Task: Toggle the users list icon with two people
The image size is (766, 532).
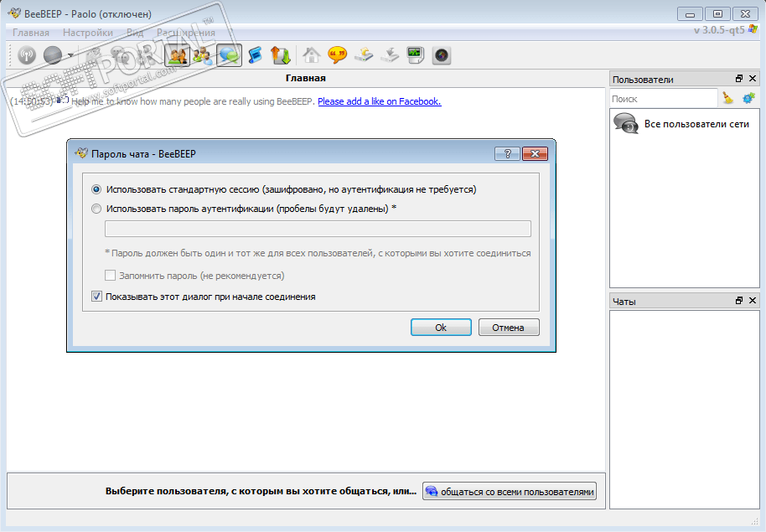Action: point(178,55)
